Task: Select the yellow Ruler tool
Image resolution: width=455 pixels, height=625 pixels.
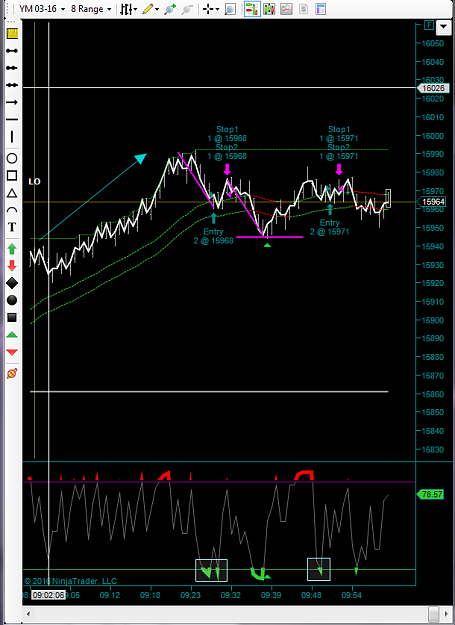Action: pos(12,33)
